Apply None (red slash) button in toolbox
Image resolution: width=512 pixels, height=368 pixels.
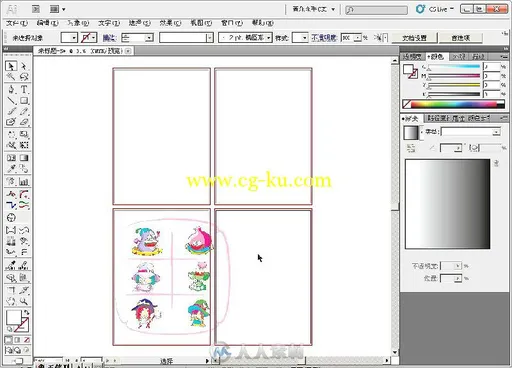click(26, 340)
